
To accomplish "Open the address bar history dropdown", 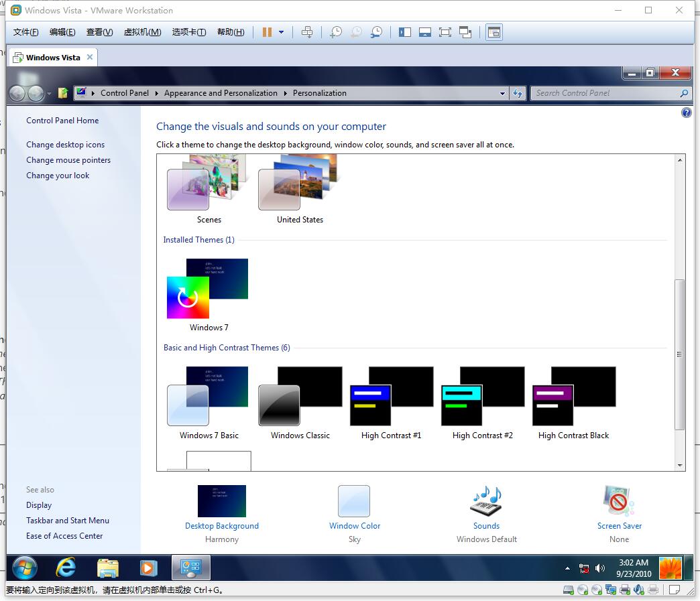I will [x=502, y=93].
